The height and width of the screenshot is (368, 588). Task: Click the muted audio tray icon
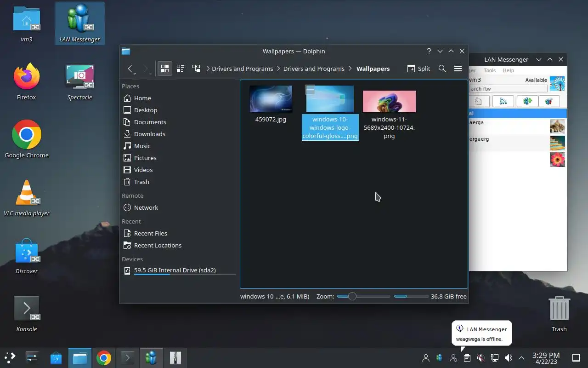pos(481,358)
